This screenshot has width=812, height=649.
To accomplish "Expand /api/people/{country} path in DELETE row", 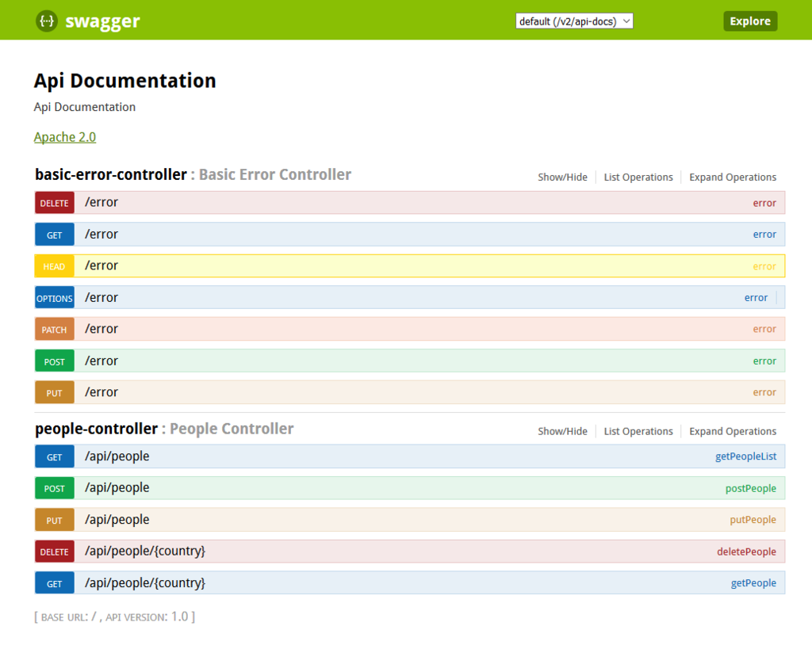I will pyautogui.click(x=145, y=552).
